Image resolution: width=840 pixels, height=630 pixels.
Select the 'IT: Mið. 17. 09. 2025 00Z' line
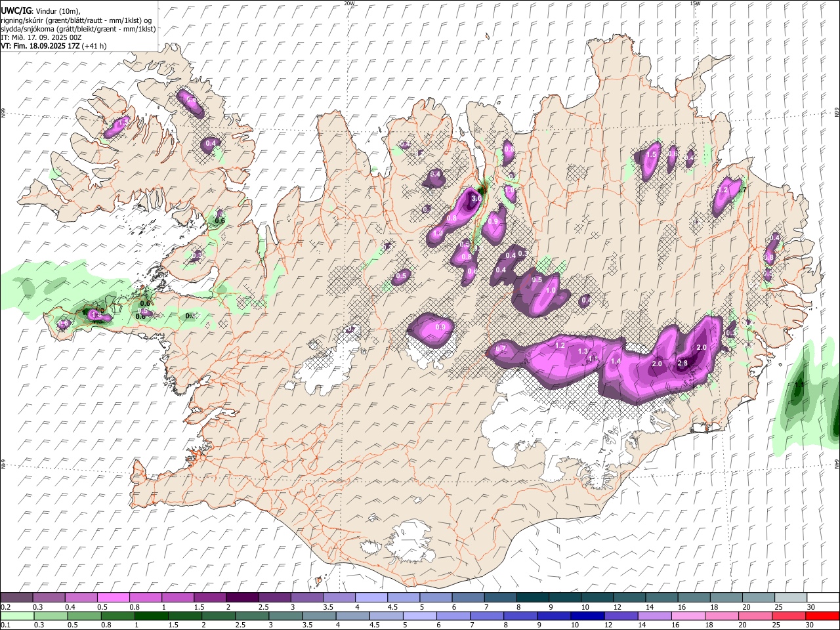click(41, 37)
